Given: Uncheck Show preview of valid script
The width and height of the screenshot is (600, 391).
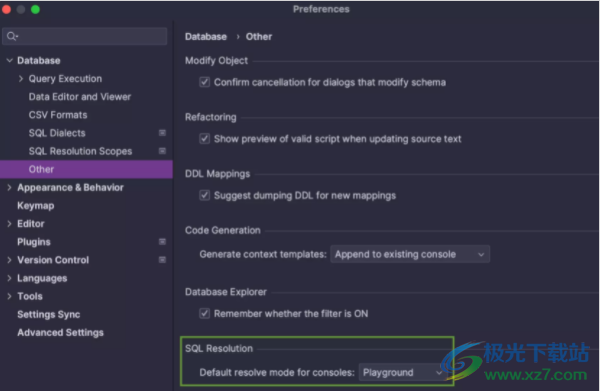Looking at the screenshot, I should (205, 138).
